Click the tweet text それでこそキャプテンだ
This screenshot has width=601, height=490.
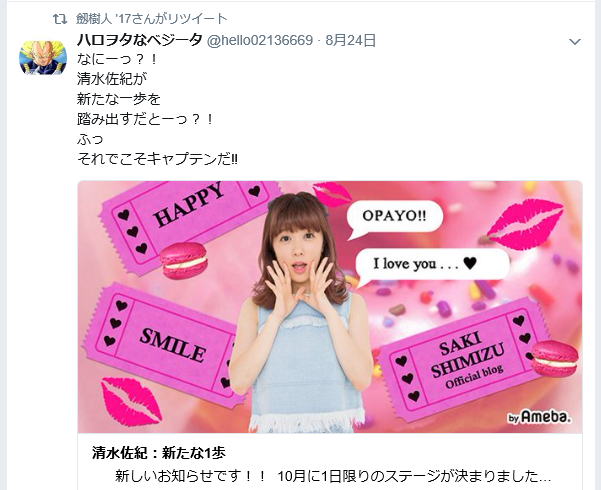pyautogui.click(x=158, y=159)
